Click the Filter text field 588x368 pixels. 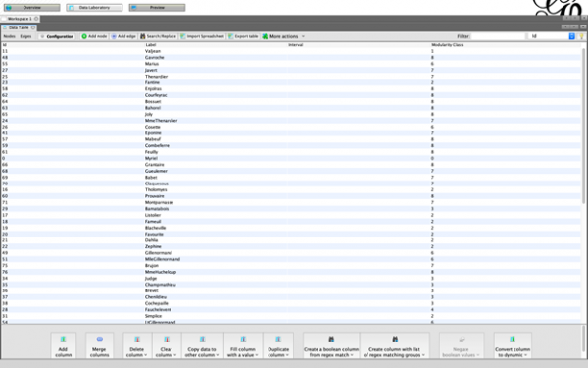[498, 36]
